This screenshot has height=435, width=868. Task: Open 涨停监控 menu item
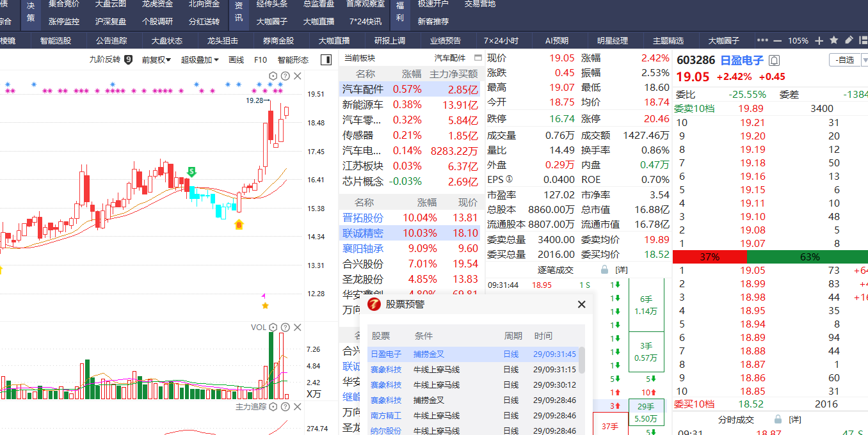[x=64, y=21]
